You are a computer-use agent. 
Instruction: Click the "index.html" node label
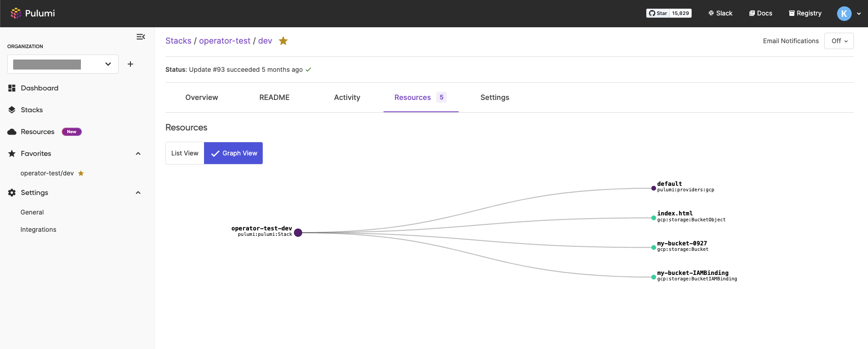[x=675, y=213]
